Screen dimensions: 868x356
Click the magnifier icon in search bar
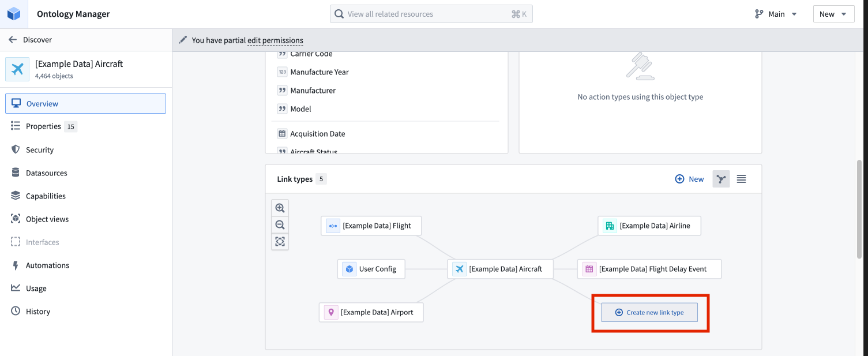click(x=339, y=14)
